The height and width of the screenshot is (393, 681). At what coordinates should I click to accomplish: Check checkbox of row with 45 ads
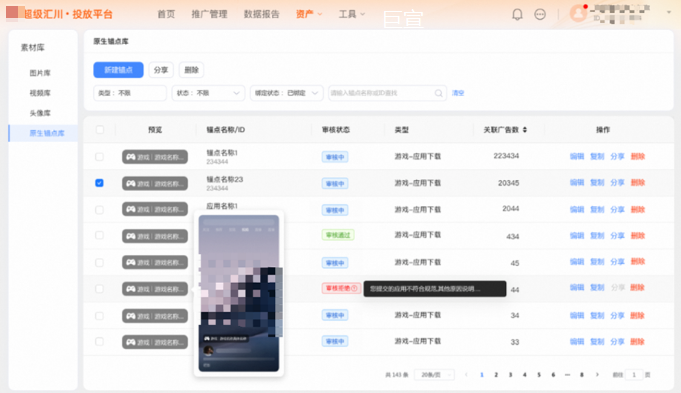[99, 262]
